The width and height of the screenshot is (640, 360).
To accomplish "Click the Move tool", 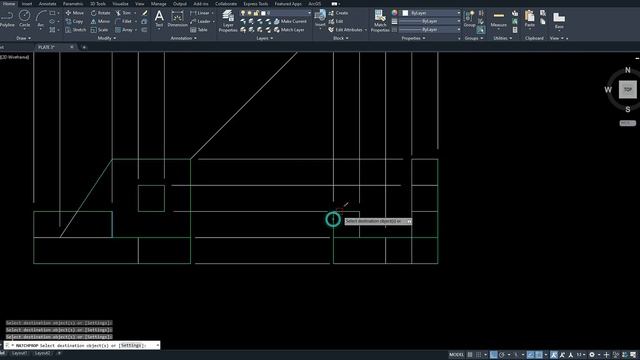I will pyautogui.click(x=74, y=13).
